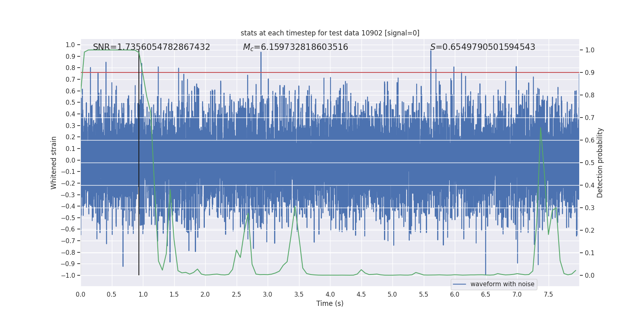Image resolution: width=644 pixels, height=322 pixels.
Task: Click the 1.0 tick on the Detection probability axis
Action: (x=590, y=50)
